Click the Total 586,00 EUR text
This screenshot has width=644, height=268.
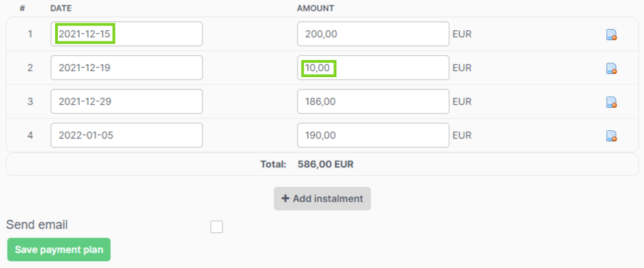coord(307,165)
